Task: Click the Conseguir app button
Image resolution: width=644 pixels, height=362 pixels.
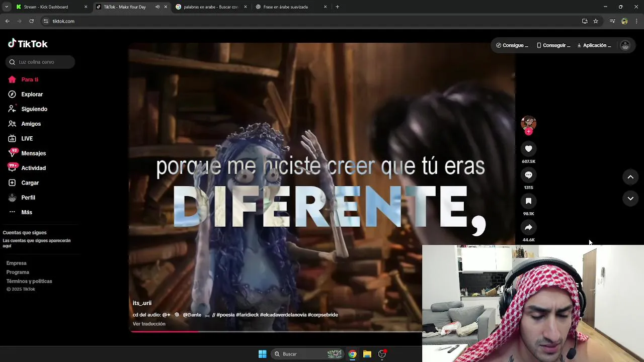Action: (x=553, y=45)
